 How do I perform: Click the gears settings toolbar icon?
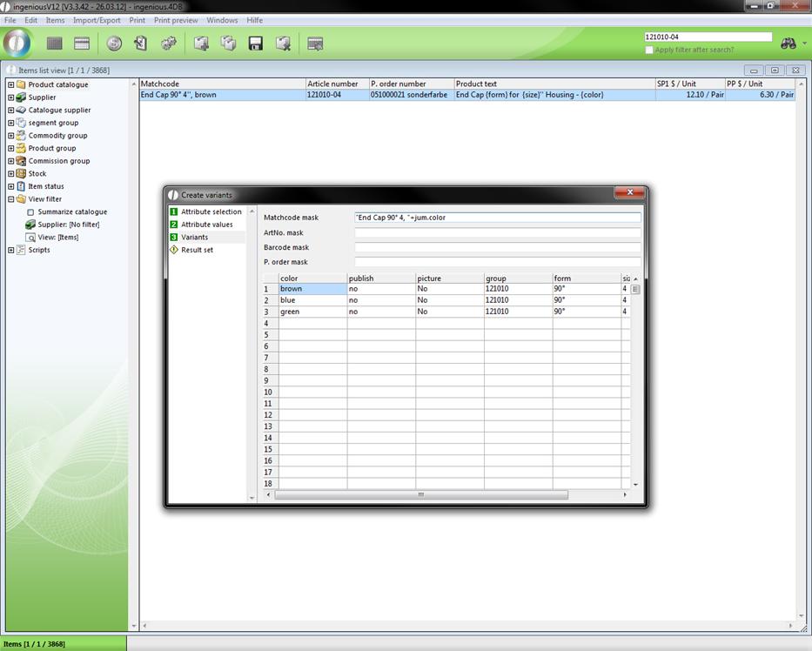pos(169,44)
